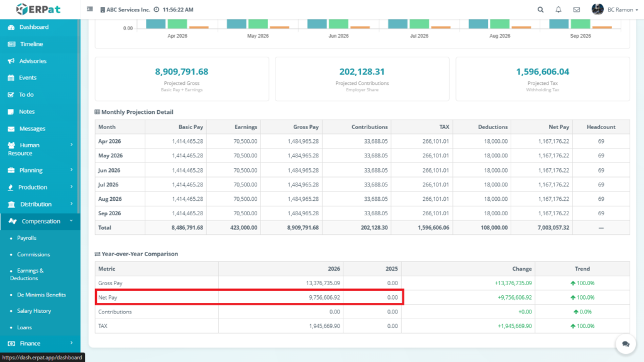Select De Minimis Benefits submenu item
The image size is (644, 362).
(x=38, y=295)
